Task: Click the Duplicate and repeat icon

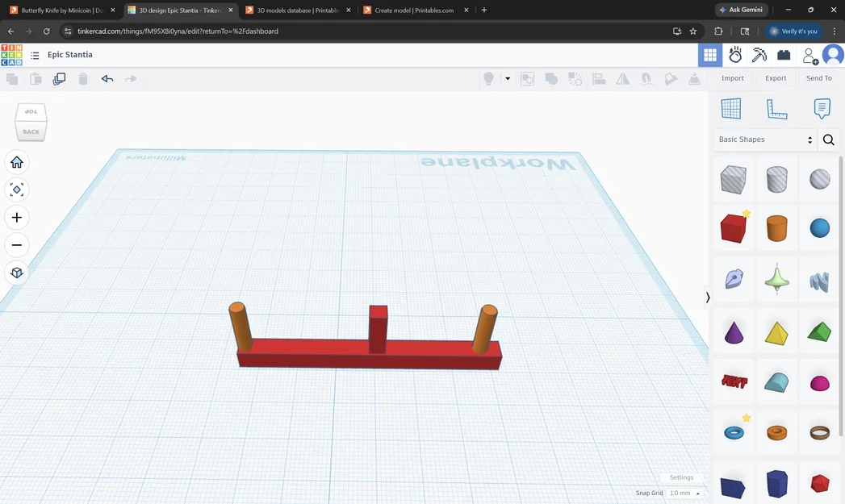Action: coord(59,79)
